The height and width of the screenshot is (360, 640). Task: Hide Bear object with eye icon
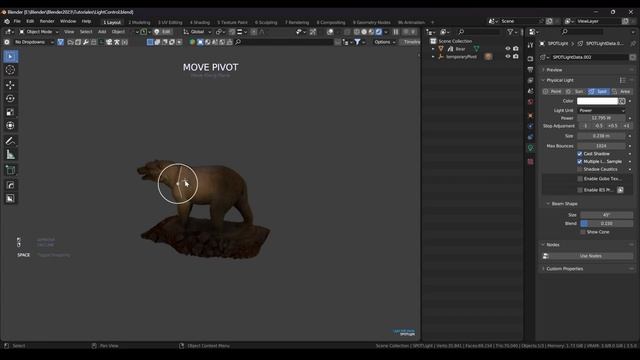click(508, 49)
